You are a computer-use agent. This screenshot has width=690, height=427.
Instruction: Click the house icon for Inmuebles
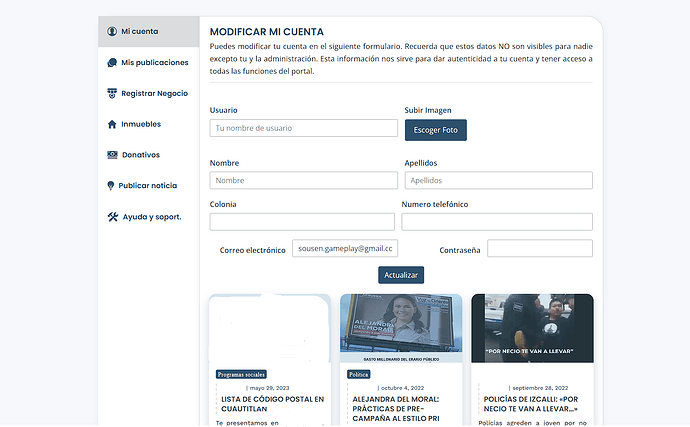(112, 125)
